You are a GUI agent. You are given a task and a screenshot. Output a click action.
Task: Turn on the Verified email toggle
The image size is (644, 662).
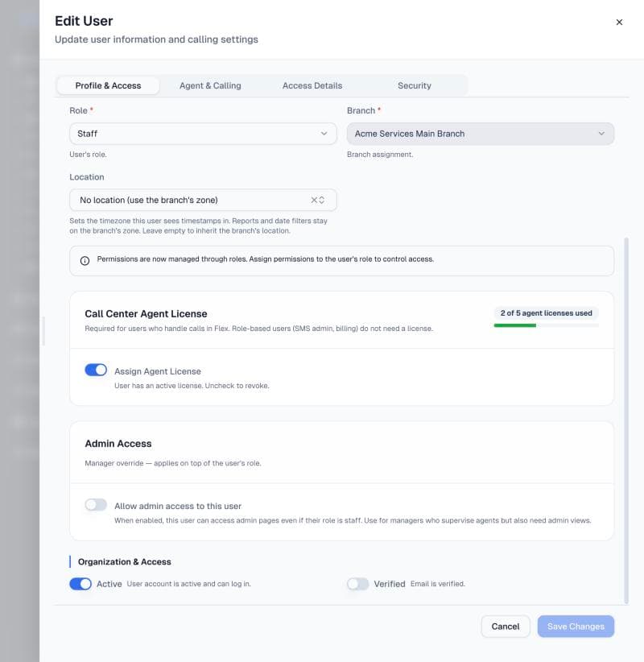point(358,584)
